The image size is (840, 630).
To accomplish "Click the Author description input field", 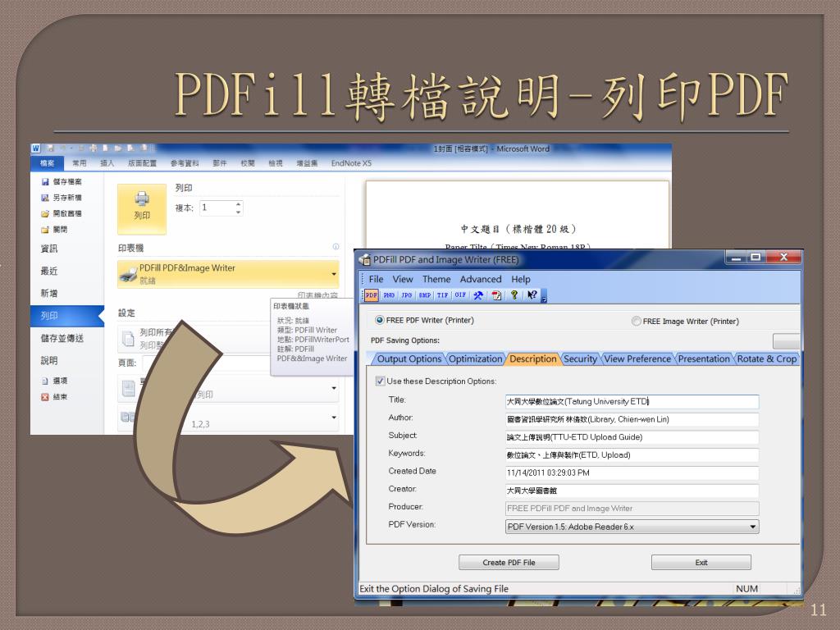I will (x=632, y=419).
